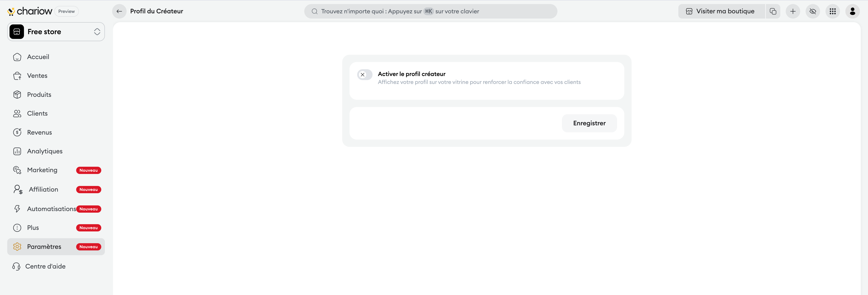868x295 pixels.
Task: Click the Revenus dollar icon
Action: click(x=17, y=133)
